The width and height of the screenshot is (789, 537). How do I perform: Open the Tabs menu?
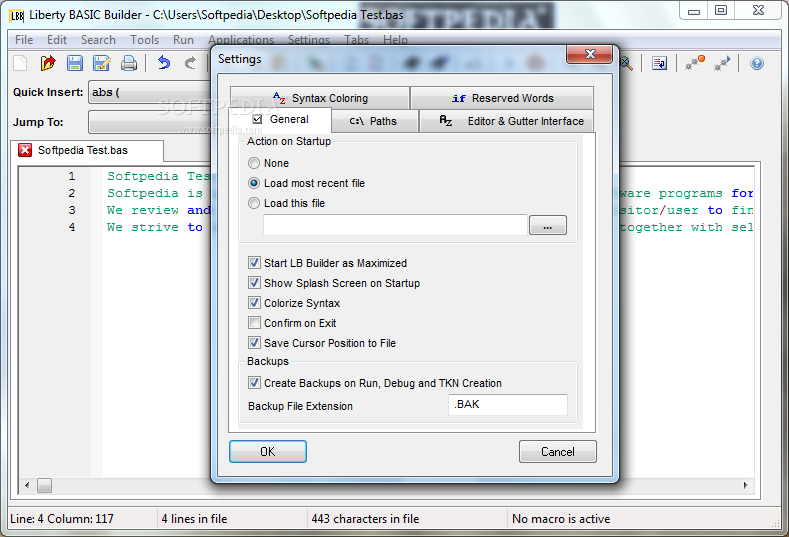point(356,40)
